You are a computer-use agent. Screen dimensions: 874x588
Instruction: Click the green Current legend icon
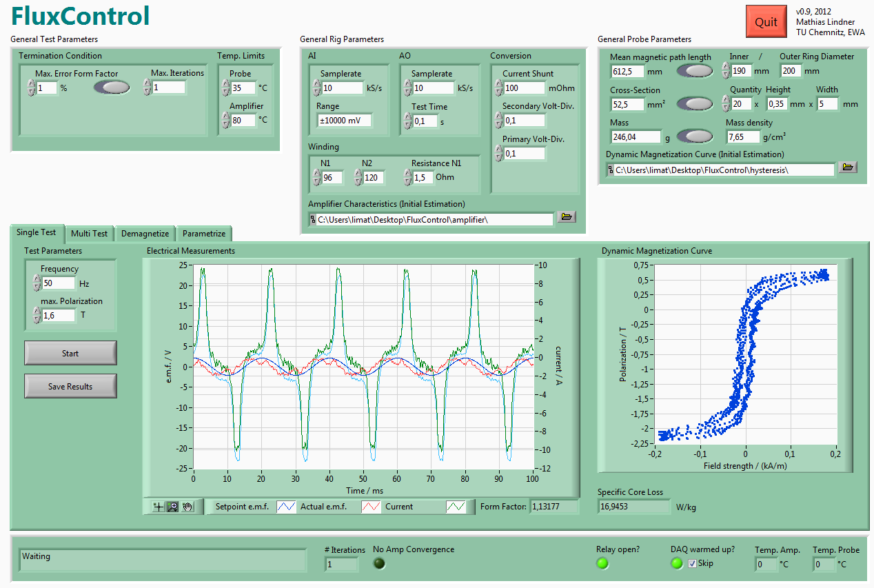pos(456,507)
